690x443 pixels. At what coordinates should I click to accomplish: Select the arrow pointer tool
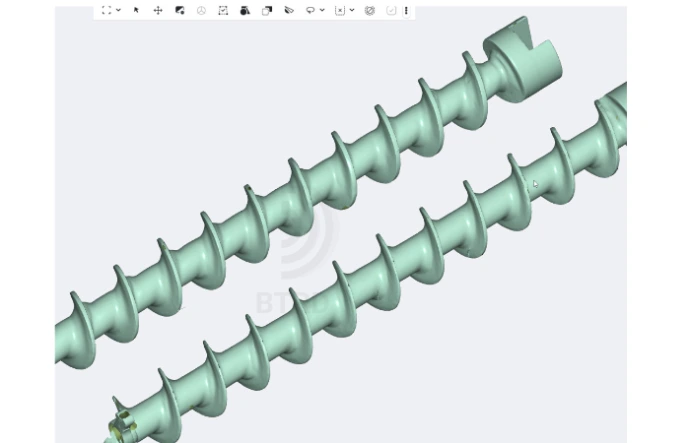pos(136,10)
